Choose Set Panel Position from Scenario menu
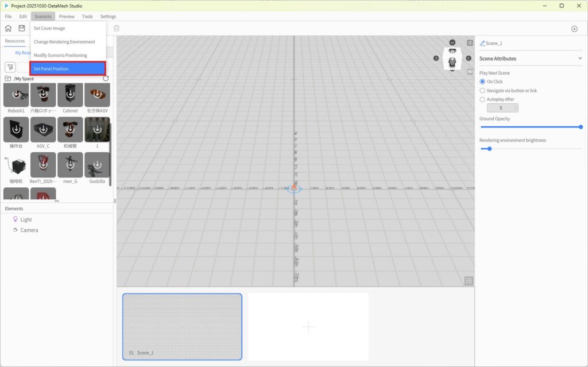This screenshot has height=367, width=588. [68, 69]
